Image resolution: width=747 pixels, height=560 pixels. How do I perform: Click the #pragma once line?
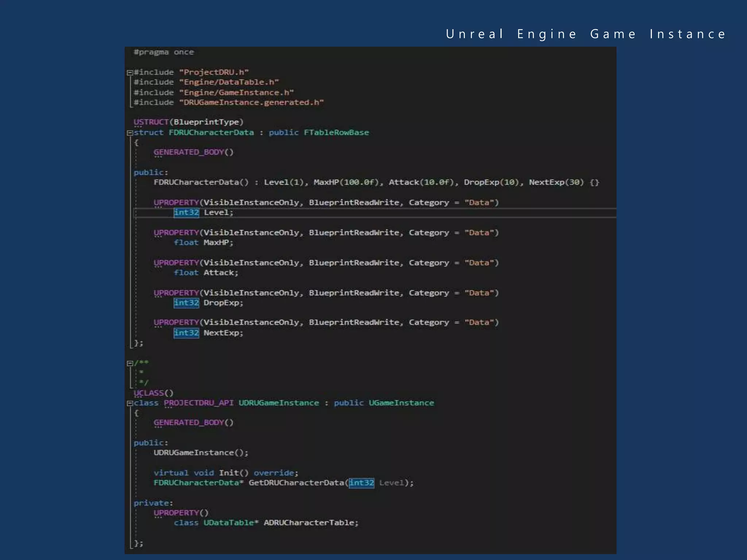tap(164, 52)
